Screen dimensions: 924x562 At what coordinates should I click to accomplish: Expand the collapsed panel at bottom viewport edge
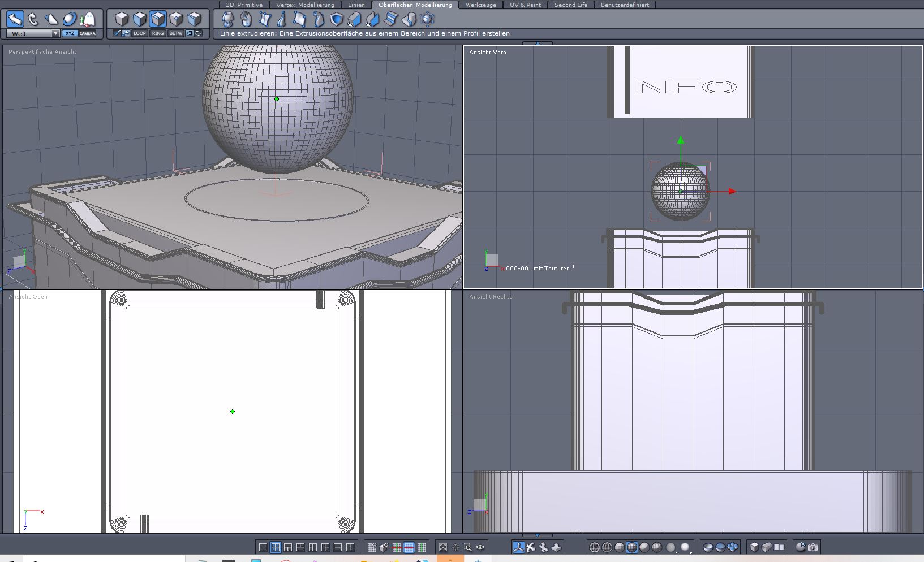pyautogui.click(x=537, y=535)
